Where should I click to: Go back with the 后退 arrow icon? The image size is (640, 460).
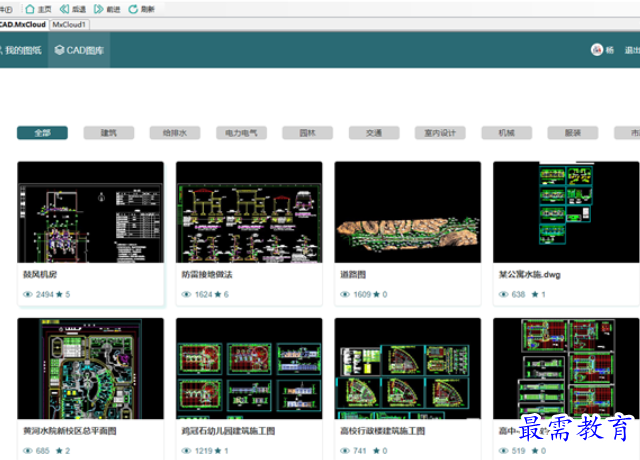(64, 9)
